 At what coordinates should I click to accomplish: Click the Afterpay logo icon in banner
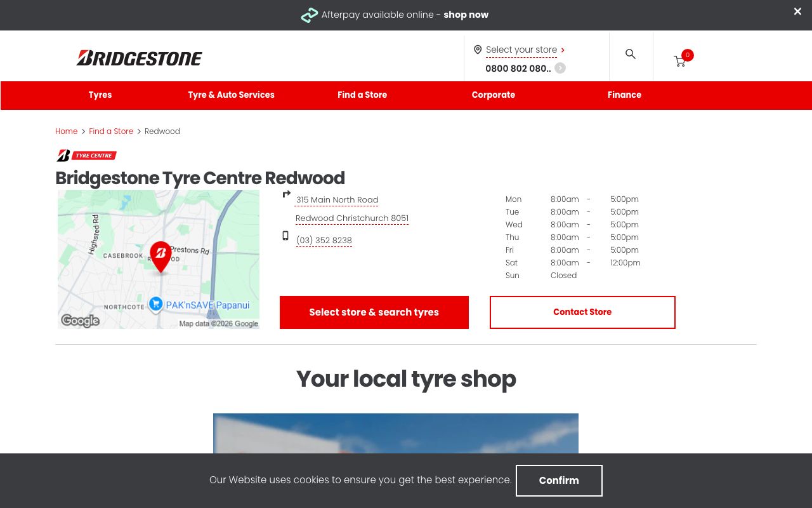[x=309, y=15]
